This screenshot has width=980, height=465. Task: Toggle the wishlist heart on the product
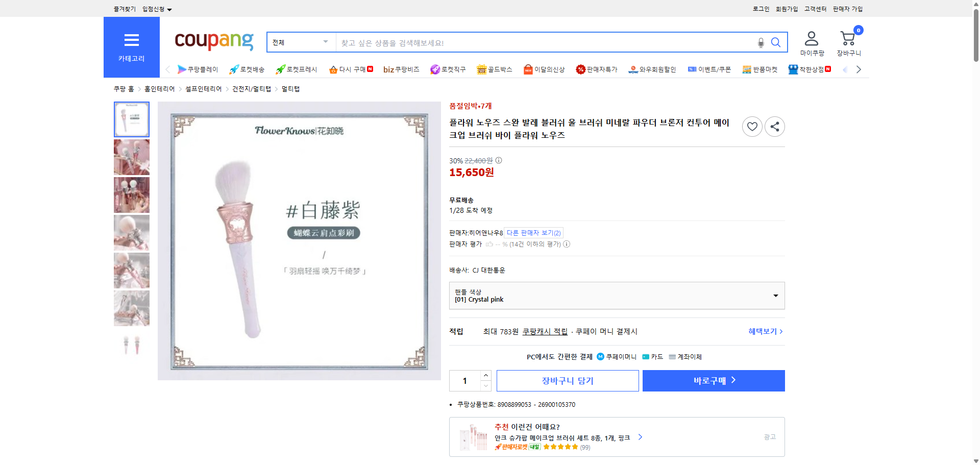click(752, 126)
